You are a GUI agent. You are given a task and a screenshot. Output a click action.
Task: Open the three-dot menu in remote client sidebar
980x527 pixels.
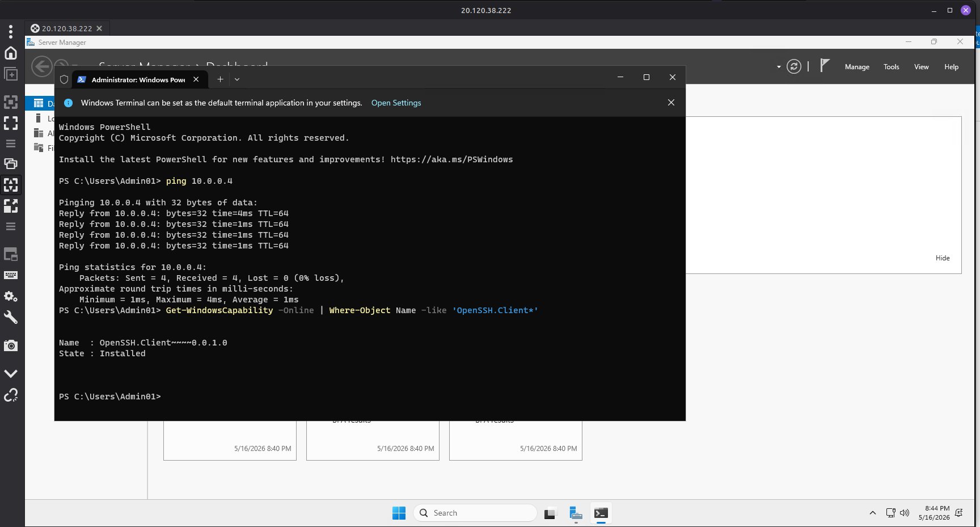11,32
